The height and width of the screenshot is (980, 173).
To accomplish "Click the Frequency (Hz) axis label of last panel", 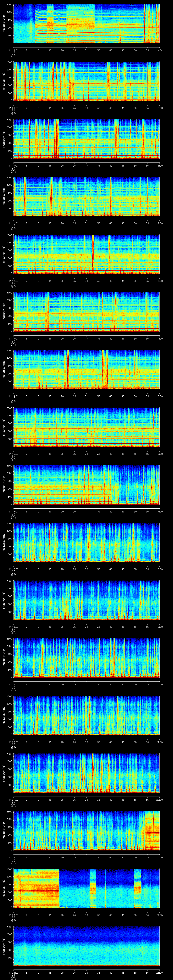I will [x=4, y=946].
